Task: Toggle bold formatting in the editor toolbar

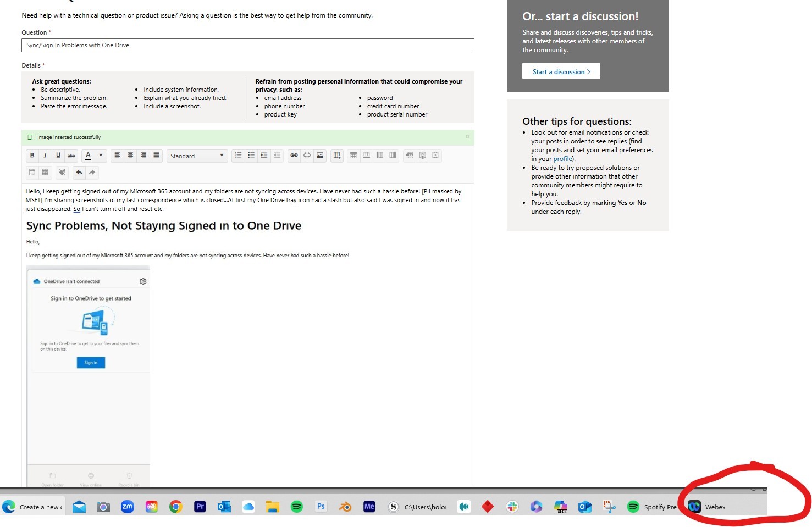Action: tap(32, 156)
